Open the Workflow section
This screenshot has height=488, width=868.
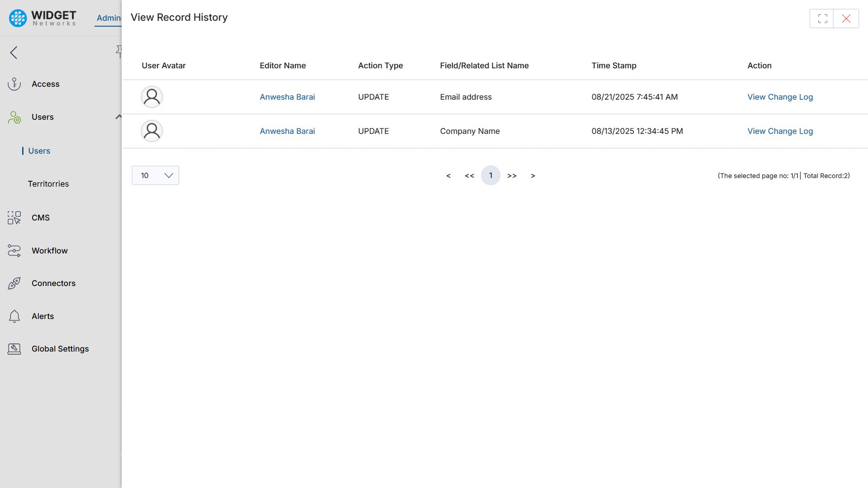pyautogui.click(x=49, y=251)
